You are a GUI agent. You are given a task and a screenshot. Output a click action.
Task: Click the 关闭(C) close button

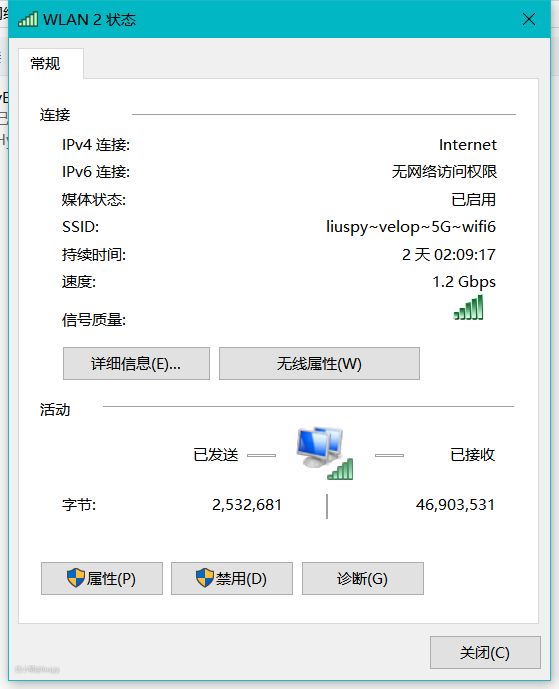tap(485, 653)
